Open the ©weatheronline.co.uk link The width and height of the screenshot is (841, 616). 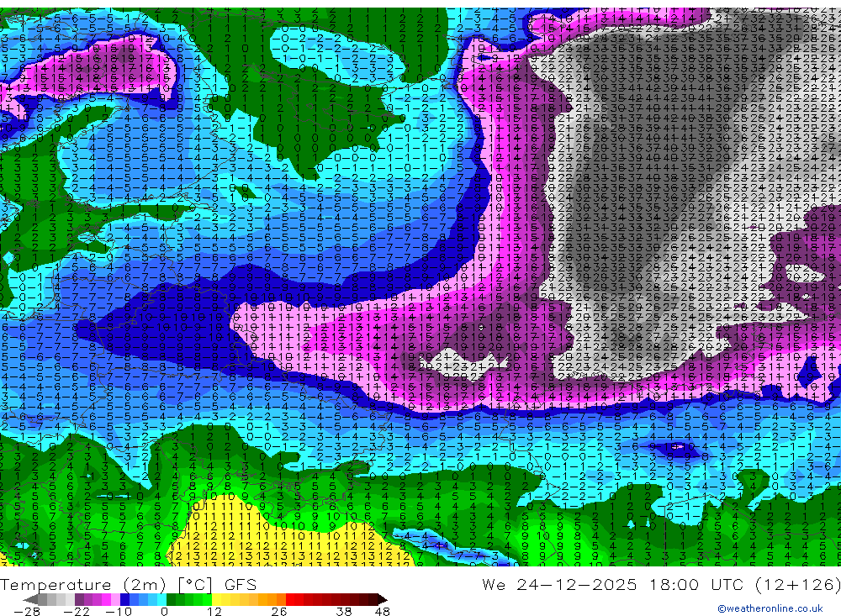[770, 608]
